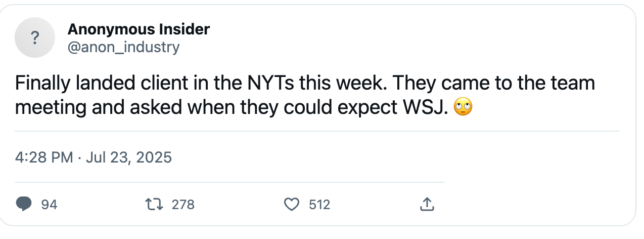Click the tweet's first line starting Finally landed
The width and height of the screenshot is (644, 239).
pyautogui.click(x=305, y=84)
